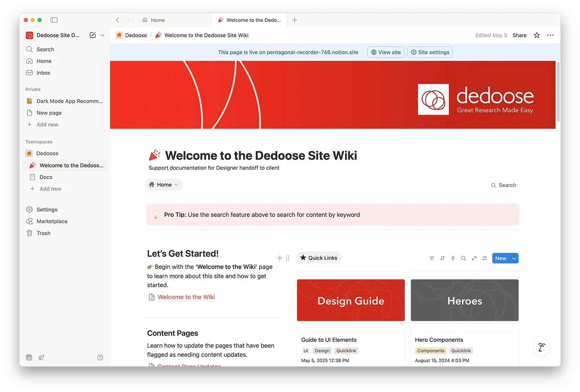The image size is (580, 392).
Task: Open the help question mark icon
Action: [100, 358]
